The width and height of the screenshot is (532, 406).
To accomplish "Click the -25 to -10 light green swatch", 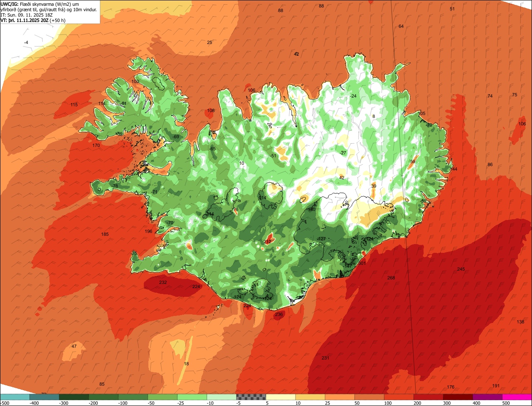I will click(192, 397).
